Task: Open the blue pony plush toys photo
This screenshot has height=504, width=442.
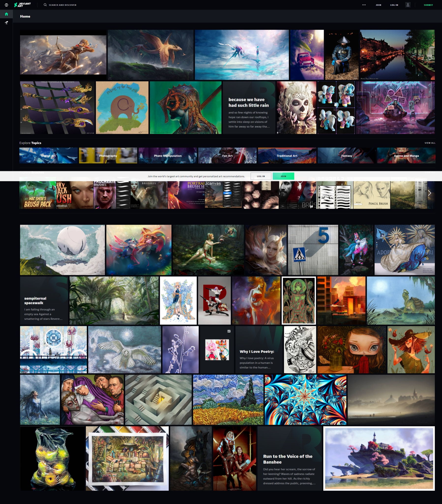Action: (x=336, y=108)
